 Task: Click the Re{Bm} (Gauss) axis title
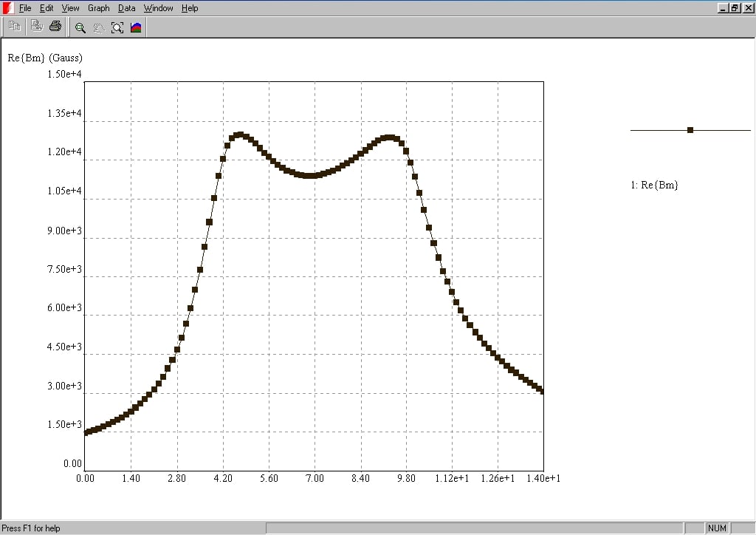pyautogui.click(x=45, y=58)
